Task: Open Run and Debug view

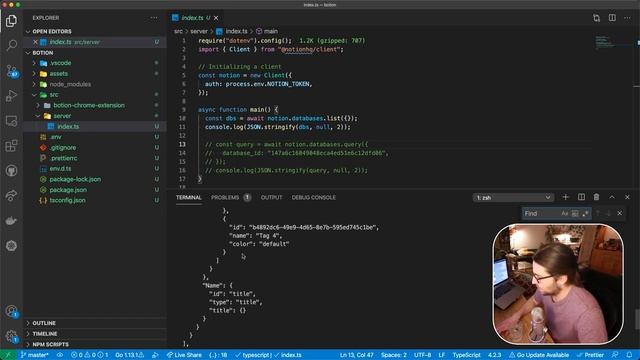Action: 11,96
